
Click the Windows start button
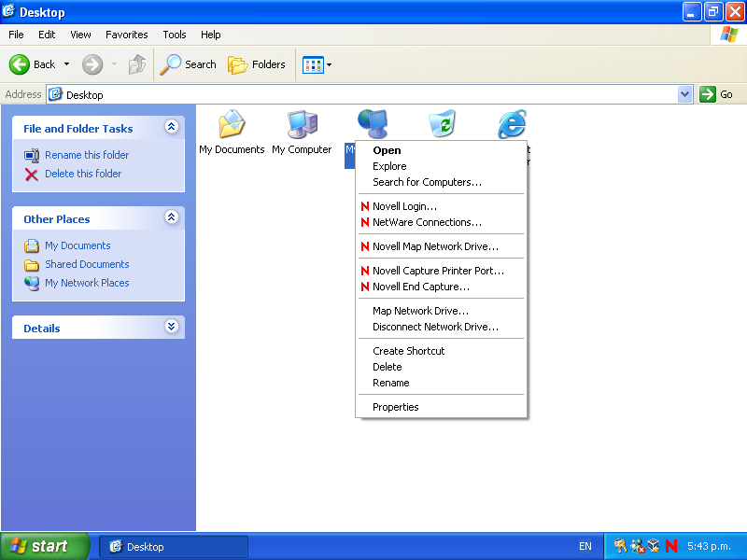tap(45, 546)
